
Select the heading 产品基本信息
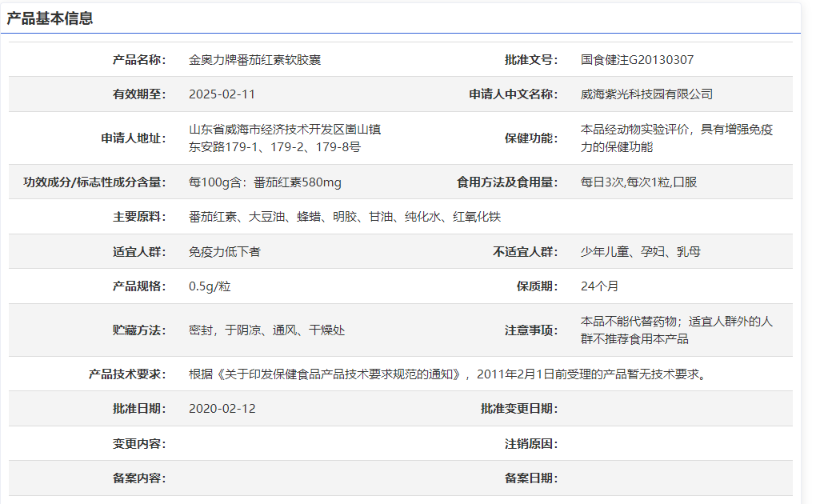click(50, 18)
